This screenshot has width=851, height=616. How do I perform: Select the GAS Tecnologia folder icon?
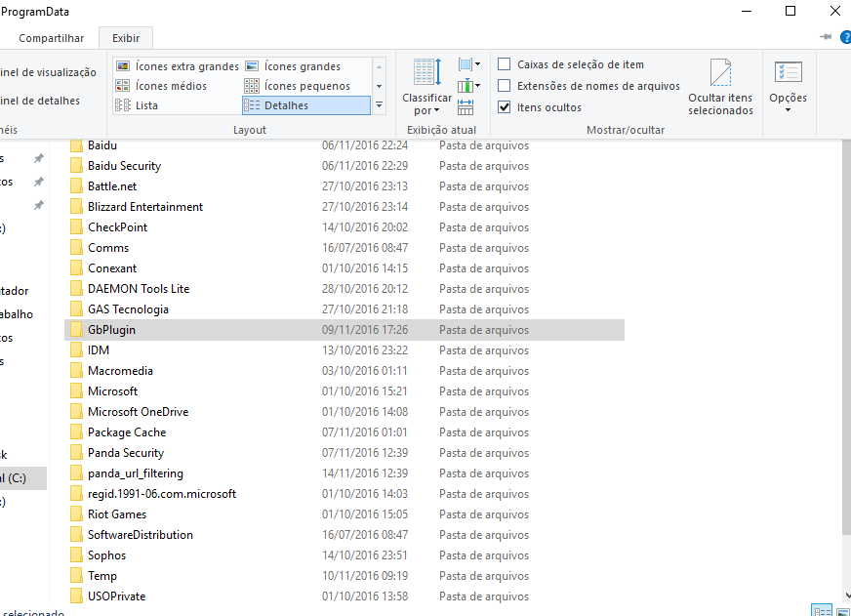[76, 309]
